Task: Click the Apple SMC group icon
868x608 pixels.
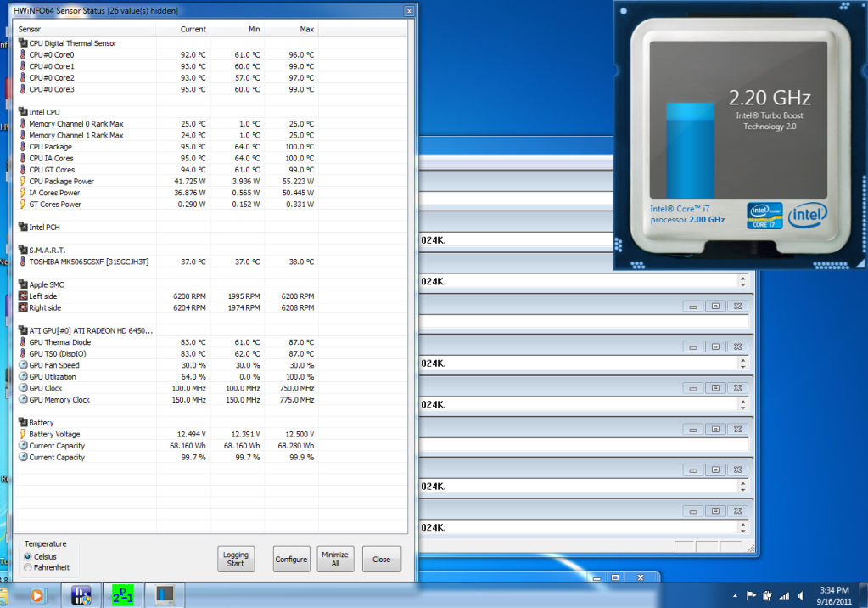Action: pyautogui.click(x=23, y=284)
